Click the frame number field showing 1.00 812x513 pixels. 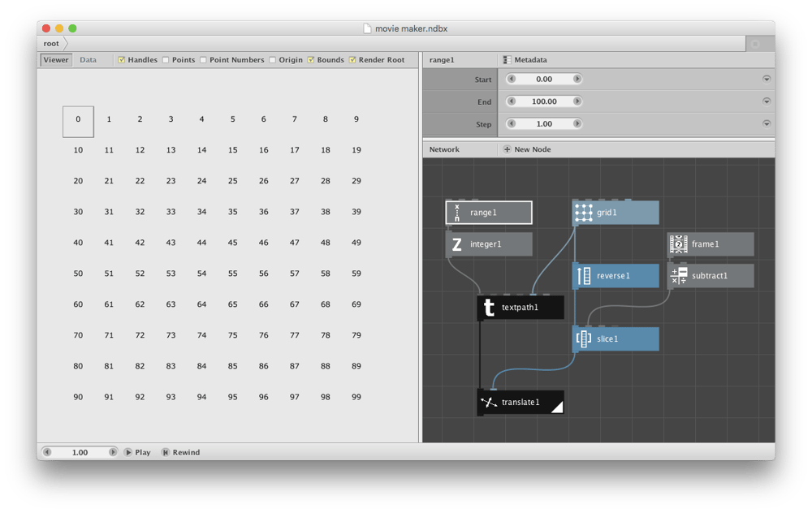tap(80, 452)
